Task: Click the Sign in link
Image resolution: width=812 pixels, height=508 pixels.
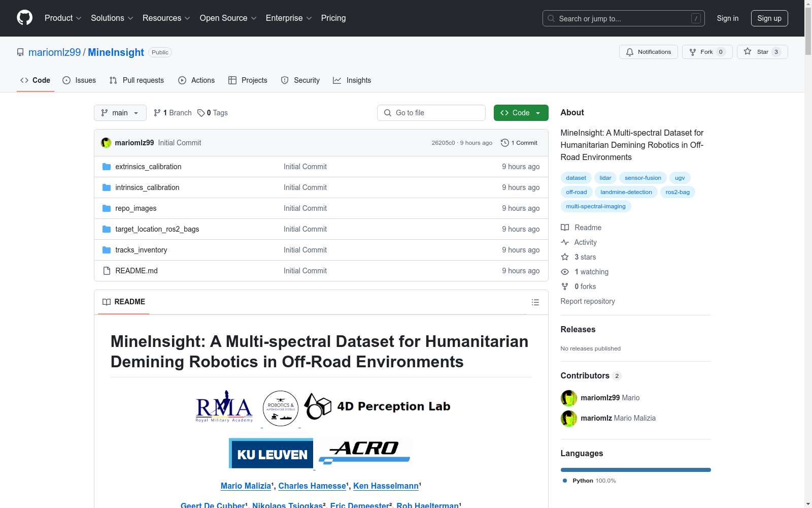Action: click(728, 18)
